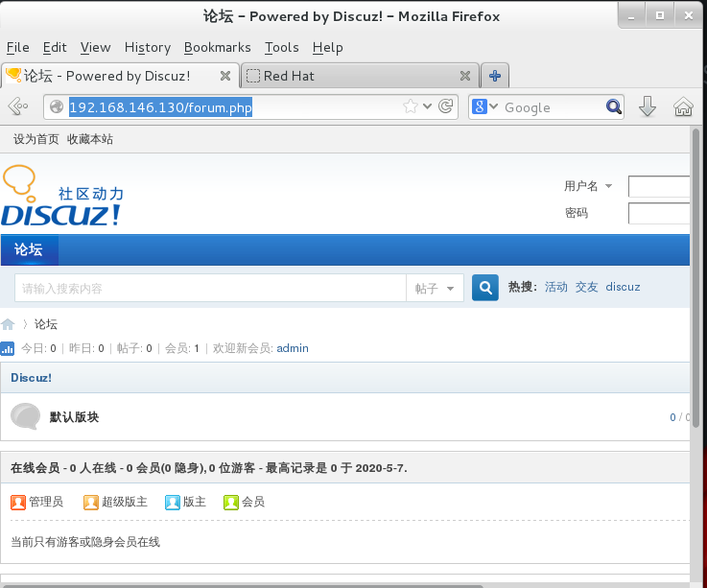Bookmark page with the star icon
The width and height of the screenshot is (707, 588).
pyautogui.click(x=411, y=106)
